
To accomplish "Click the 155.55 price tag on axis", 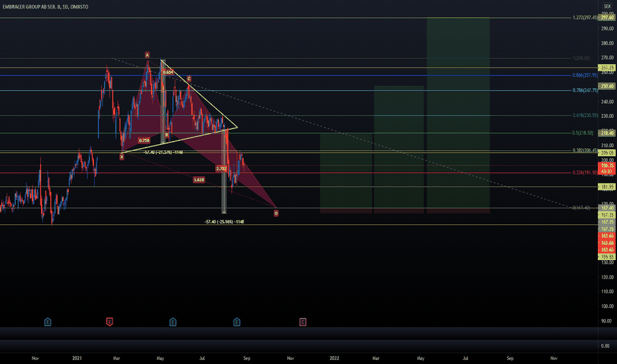I will click(x=607, y=257).
